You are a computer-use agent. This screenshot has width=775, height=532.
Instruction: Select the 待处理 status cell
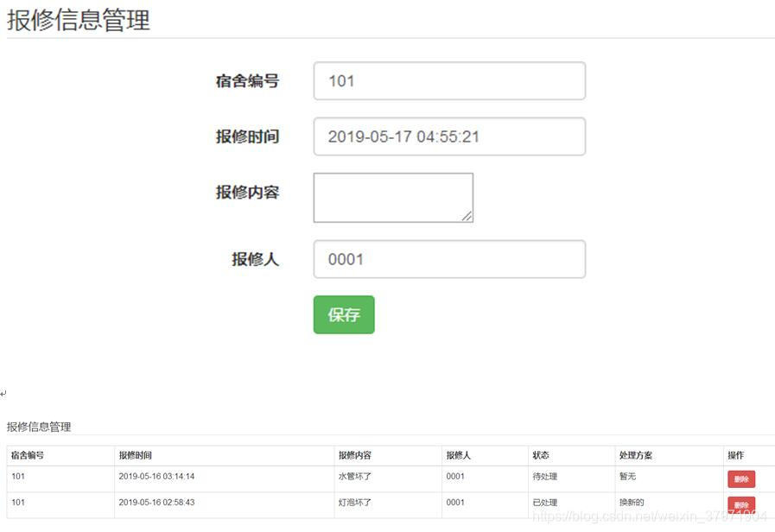(x=545, y=476)
